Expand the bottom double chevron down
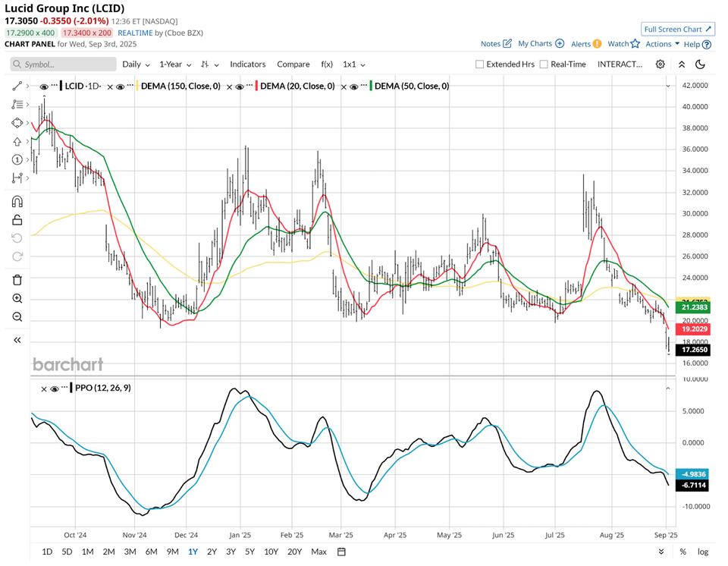 [x=661, y=552]
